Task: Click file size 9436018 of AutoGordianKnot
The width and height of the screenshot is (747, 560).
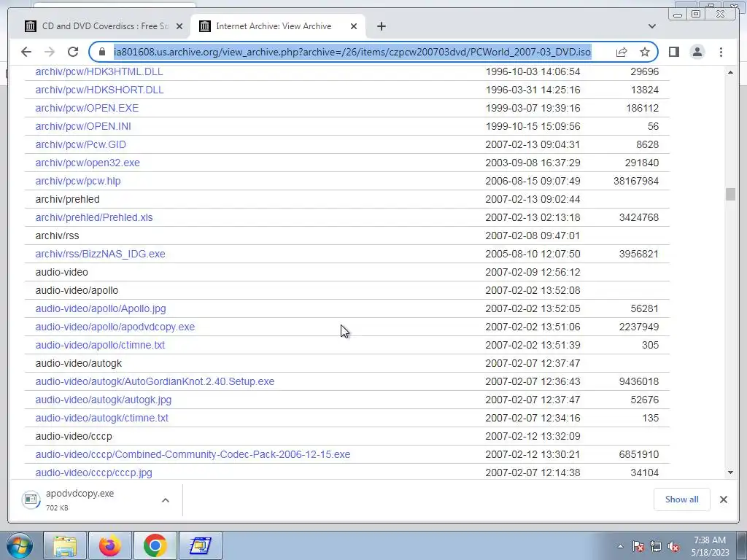Action: click(639, 381)
